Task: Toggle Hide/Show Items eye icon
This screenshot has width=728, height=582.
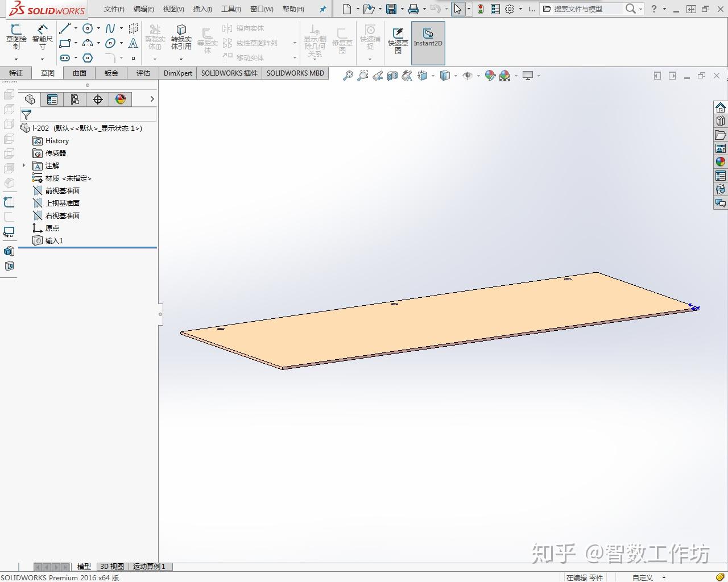Action: [x=466, y=75]
